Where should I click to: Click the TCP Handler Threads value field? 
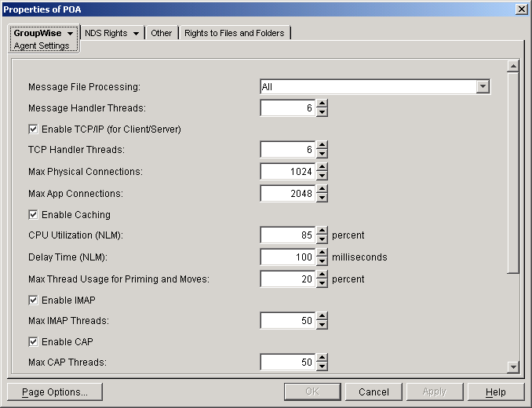(x=288, y=150)
